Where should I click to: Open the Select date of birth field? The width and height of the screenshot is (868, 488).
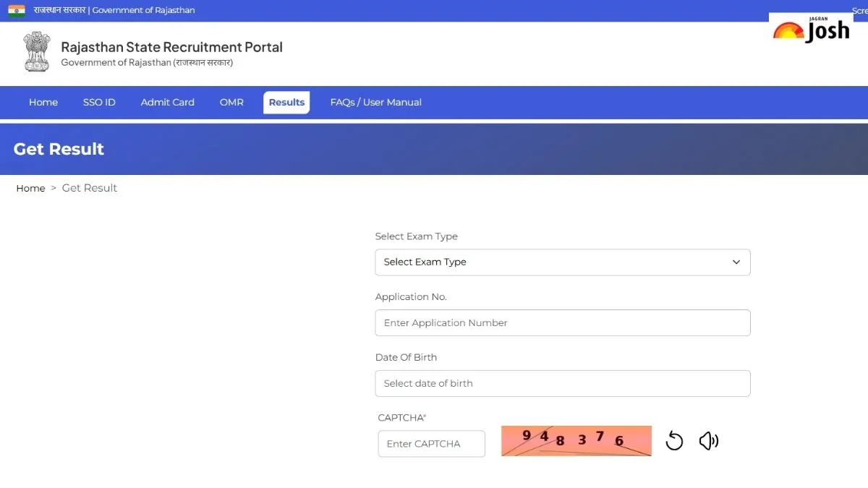click(563, 384)
